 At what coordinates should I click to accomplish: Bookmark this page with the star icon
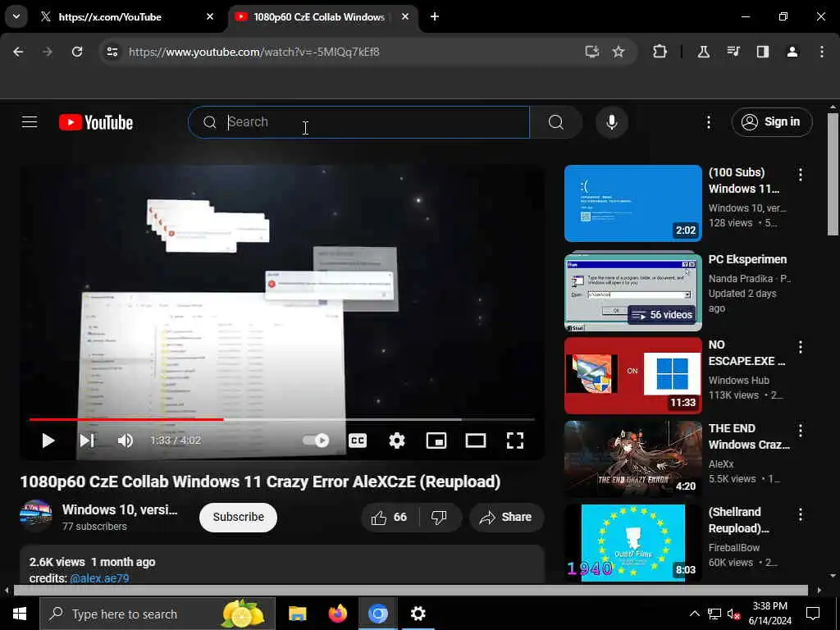tap(619, 52)
